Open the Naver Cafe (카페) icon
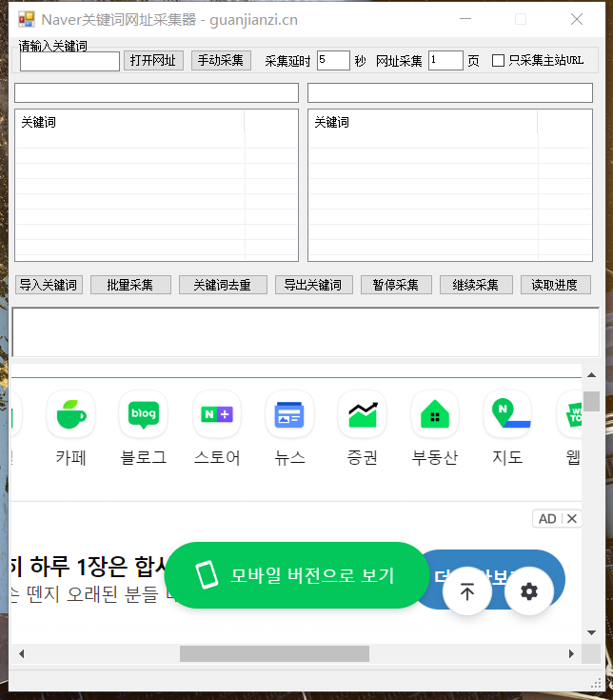 click(71, 414)
